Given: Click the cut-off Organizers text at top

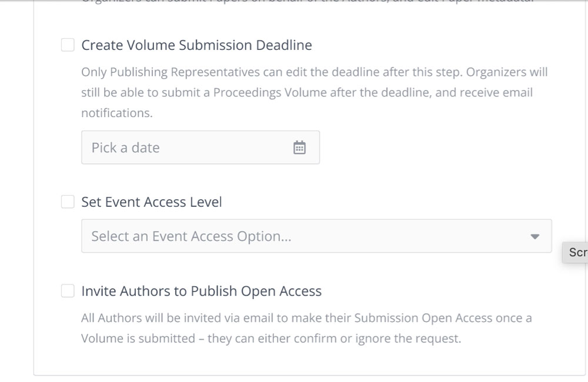Looking at the screenshot, I should pyautogui.click(x=308, y=2).
